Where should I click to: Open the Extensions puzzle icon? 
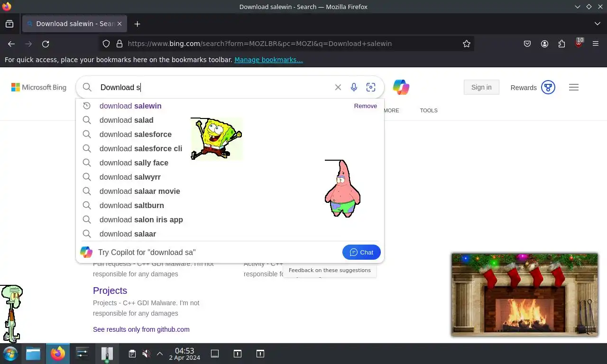(561, 44)
